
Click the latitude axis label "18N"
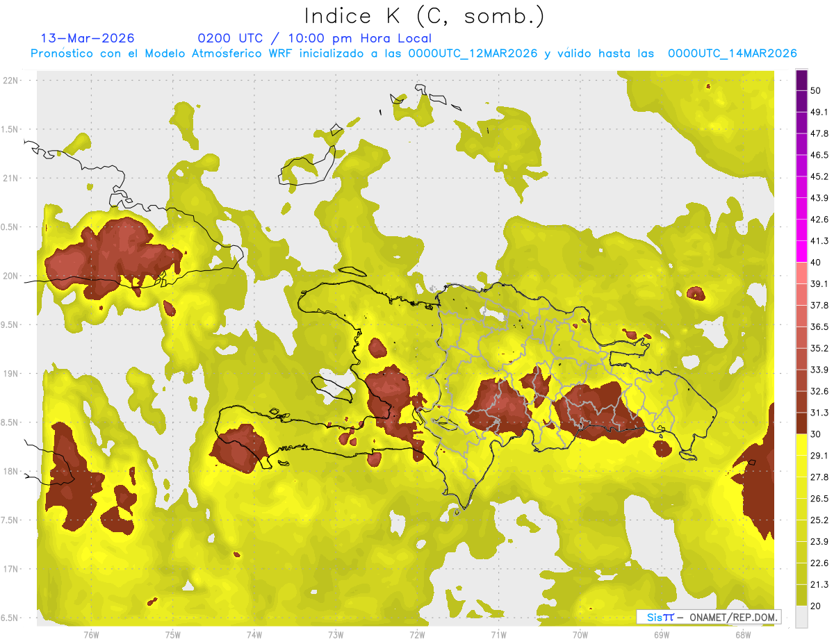[x=11, y=472]
